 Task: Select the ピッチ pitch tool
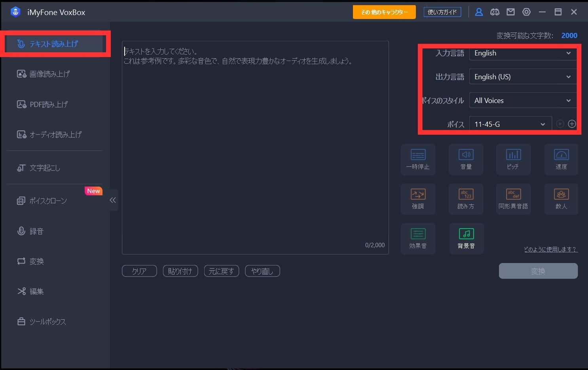513,159
